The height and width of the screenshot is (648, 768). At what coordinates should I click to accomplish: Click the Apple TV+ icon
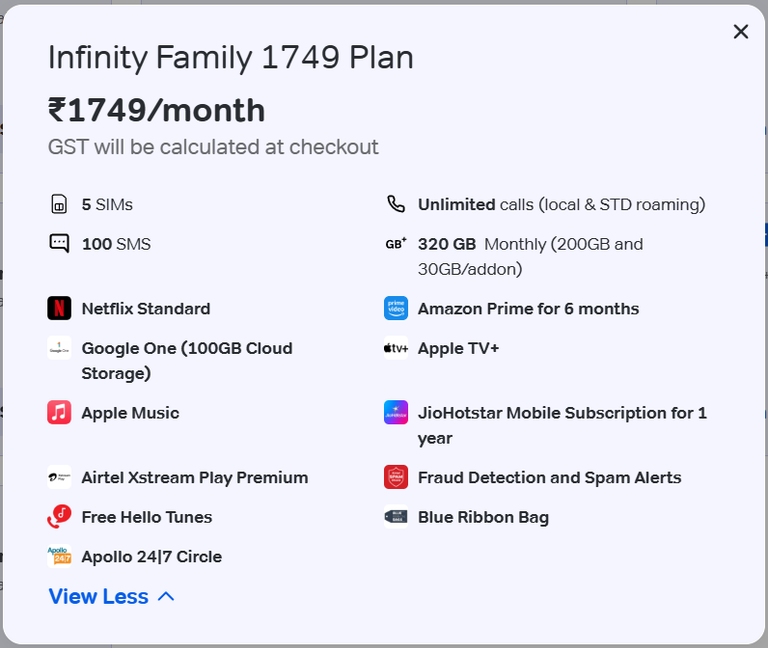[396, 348]
